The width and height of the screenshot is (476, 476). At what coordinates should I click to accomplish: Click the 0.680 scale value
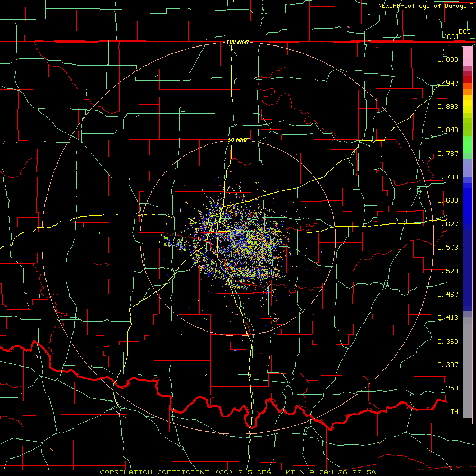448,200
